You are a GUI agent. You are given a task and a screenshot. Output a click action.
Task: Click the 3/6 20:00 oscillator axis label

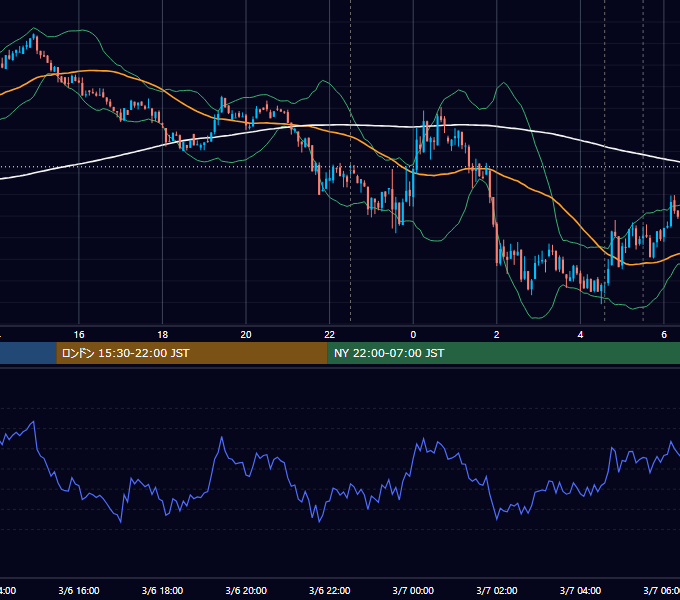[246, 590]
